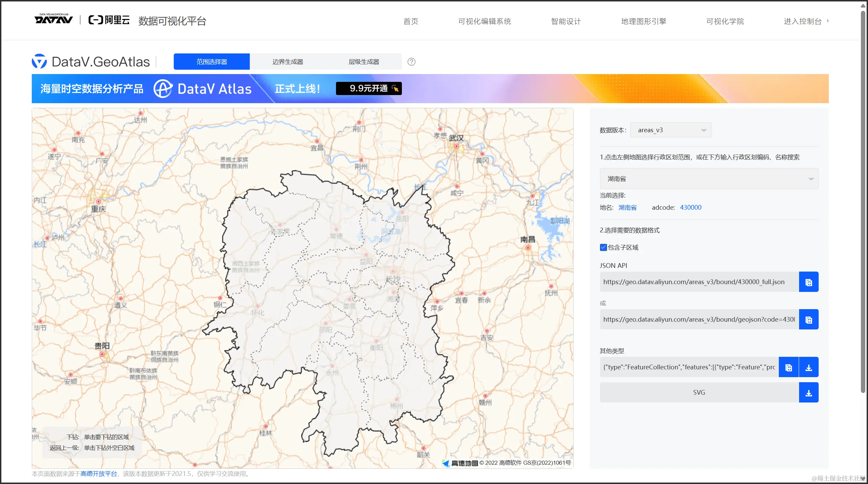Expand the 湖南省 region selector
The height and width of the screenshot is (484, 868).
coord(709,179)
